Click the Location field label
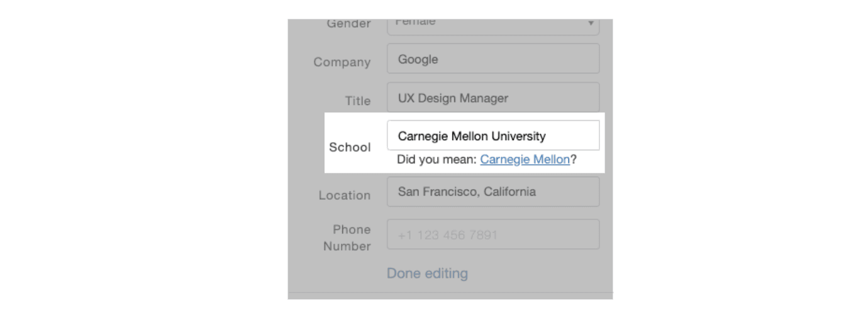 click(x=344, y=195)
